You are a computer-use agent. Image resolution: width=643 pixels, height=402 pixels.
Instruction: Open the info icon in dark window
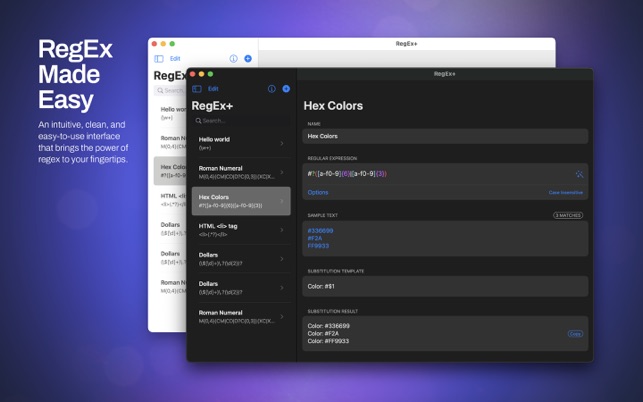tap(271, 89)
